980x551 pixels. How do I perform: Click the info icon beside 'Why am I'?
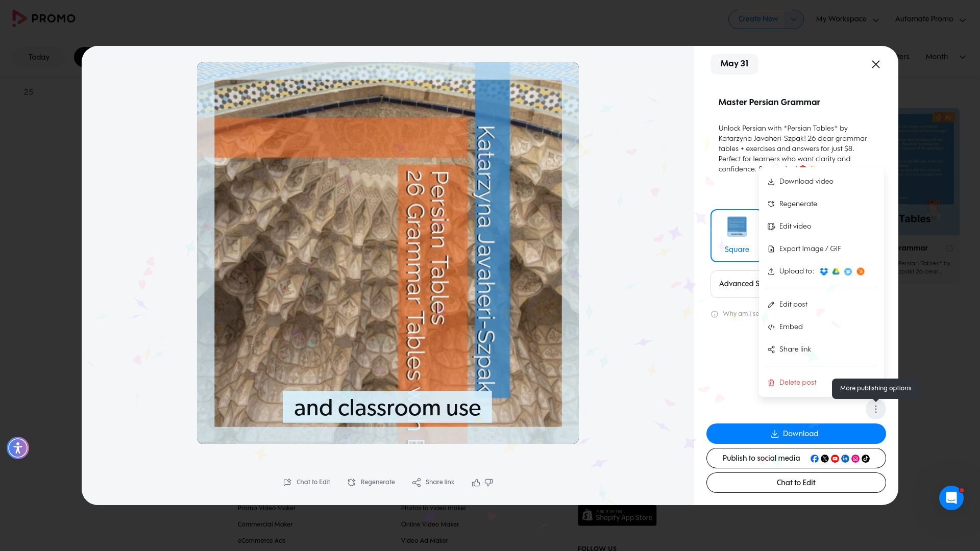click(x=715, y=314)
